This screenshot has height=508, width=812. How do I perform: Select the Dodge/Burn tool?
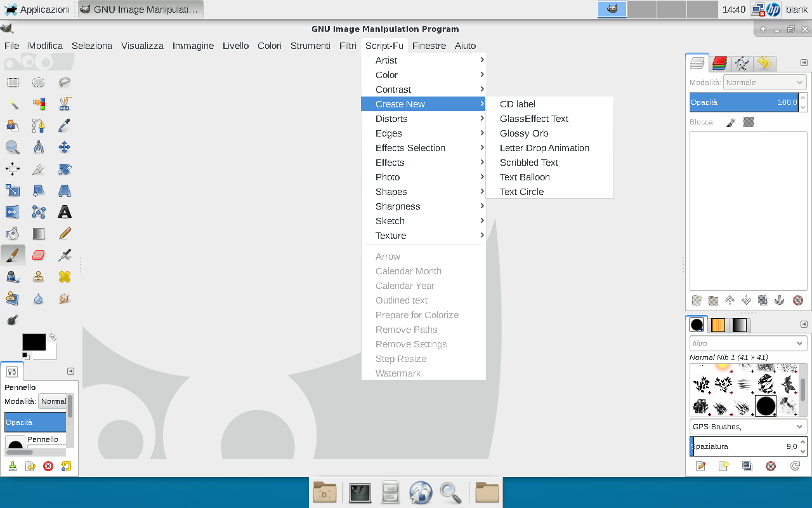pos(13,320)
